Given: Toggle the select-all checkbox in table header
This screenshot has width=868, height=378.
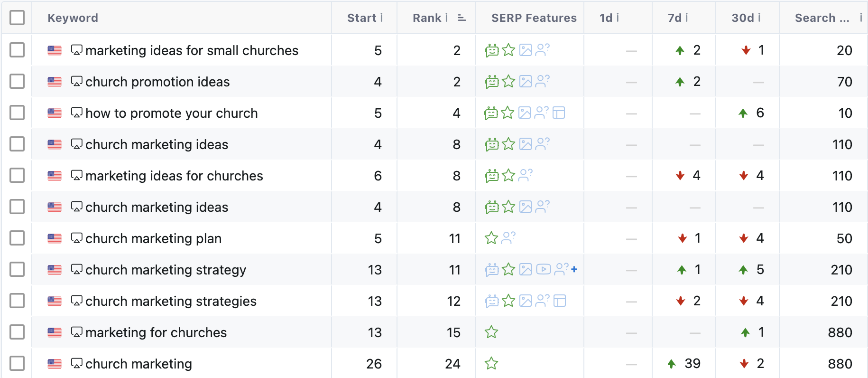Looking at the screenshot, I should 17,18.
